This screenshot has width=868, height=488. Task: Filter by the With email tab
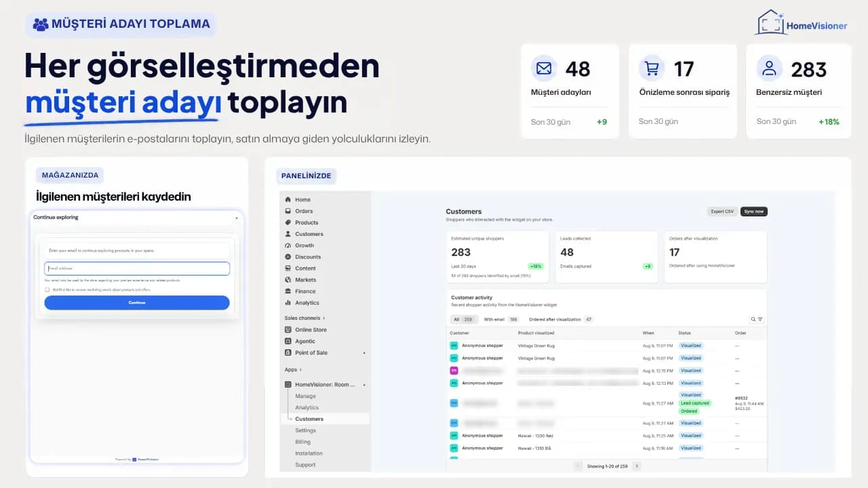coord(501,319)
